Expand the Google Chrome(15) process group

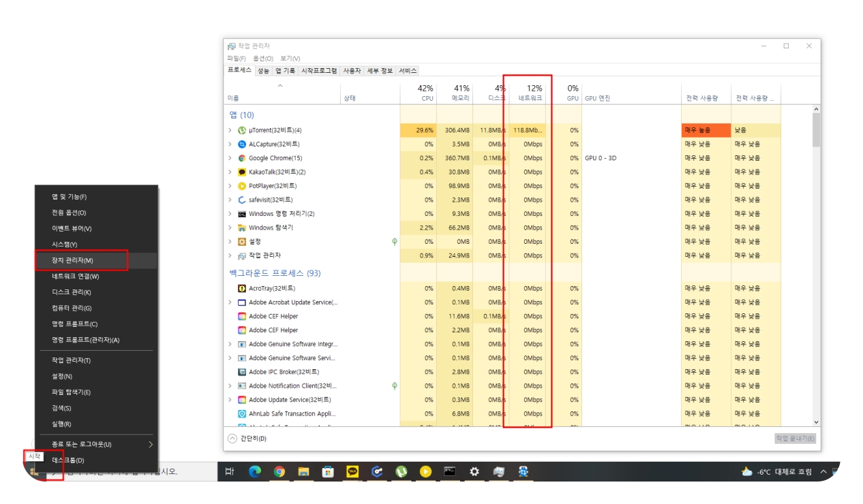point(230,158)
